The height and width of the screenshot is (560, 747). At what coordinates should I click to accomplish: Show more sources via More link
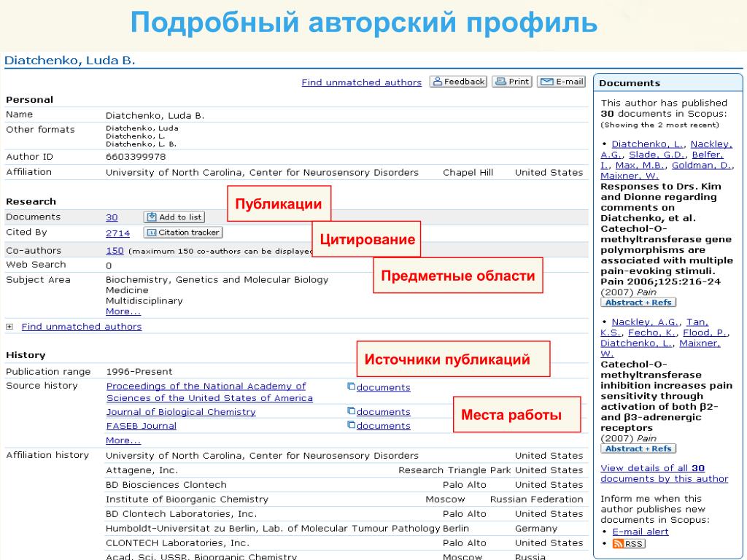[x=123, y=440]
